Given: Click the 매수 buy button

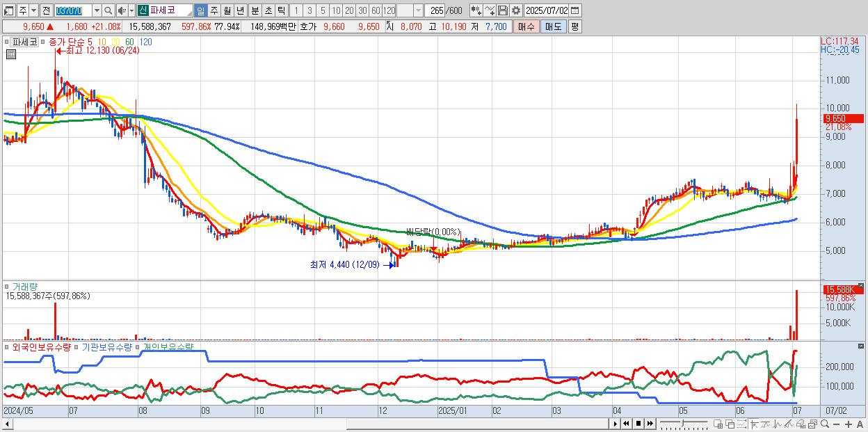Looking at the screenshot, I should click(x=526, y=26).
